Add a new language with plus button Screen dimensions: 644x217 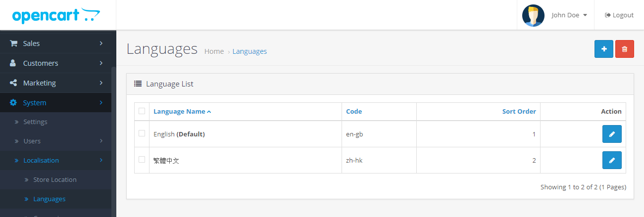pyautogui.click(x=604, y=49)
